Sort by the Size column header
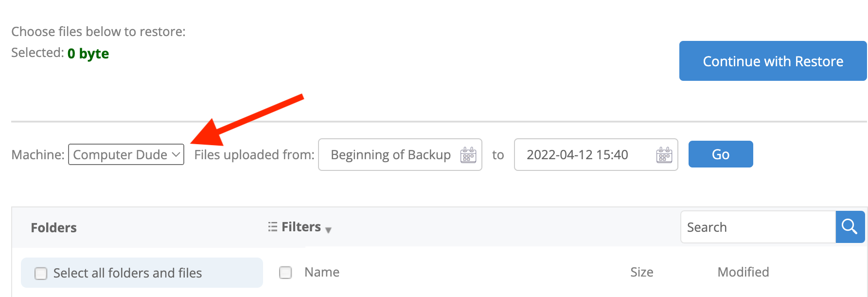 click(642, 272)
